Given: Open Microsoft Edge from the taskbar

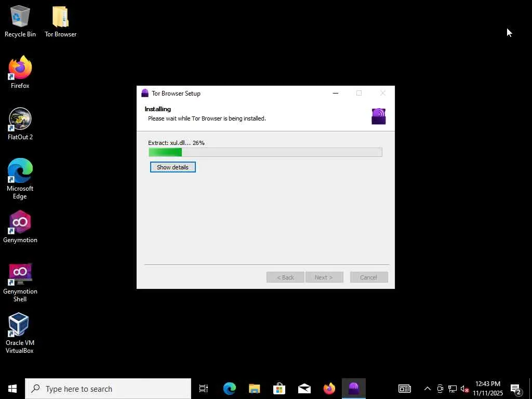Looking at the screenshot, I should [x=229, y=389].
